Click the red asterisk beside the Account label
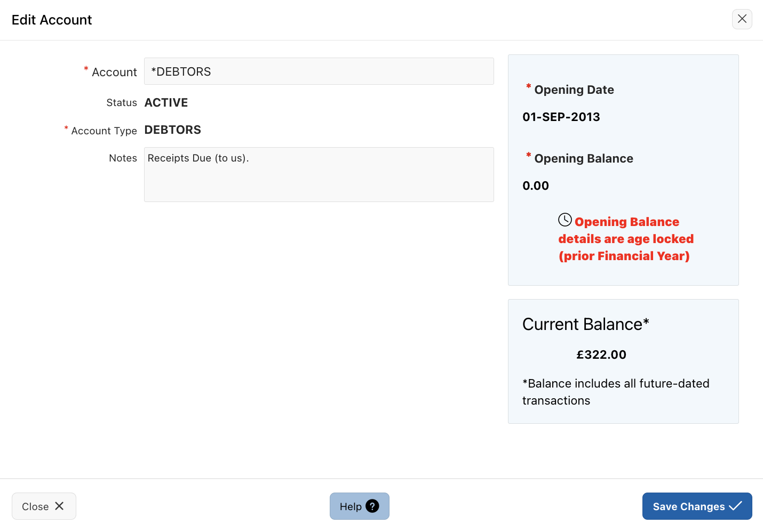Screen dimensions: 763x532 tap(86, 69)
